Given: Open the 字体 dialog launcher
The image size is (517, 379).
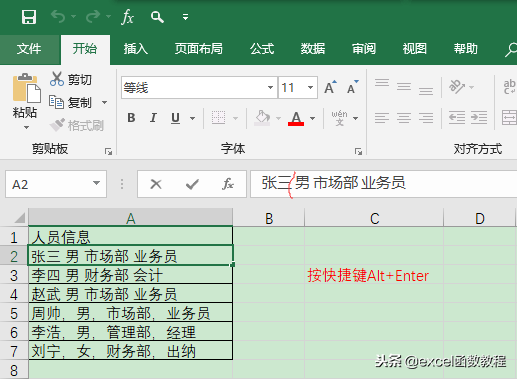Looking at the screenshot, I should click(358, 152).
